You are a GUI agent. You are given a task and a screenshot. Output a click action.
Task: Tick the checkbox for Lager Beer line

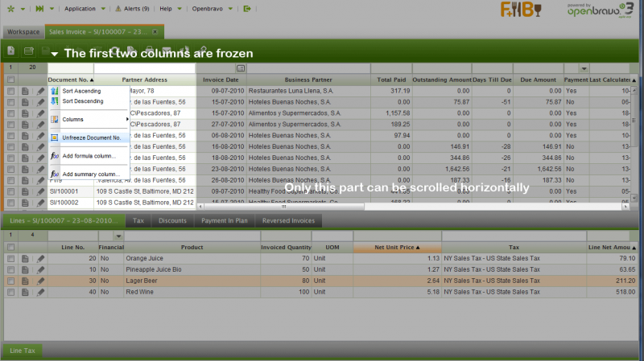point(11,281)
